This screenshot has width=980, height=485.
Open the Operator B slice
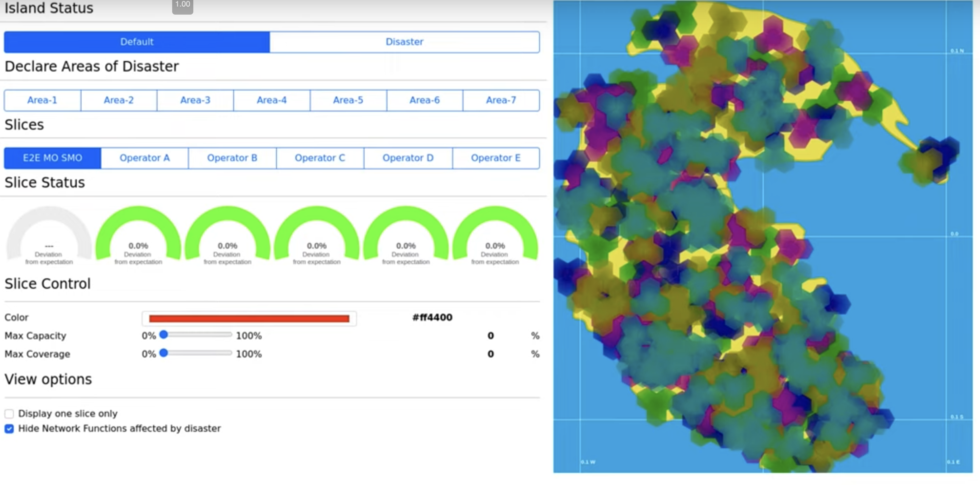coord(232,158)
